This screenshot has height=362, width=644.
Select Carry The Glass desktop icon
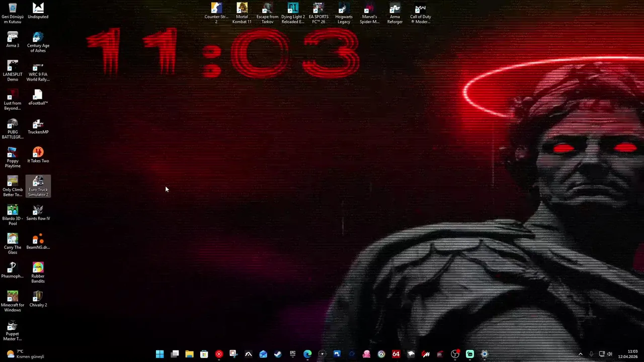(13, 244)
